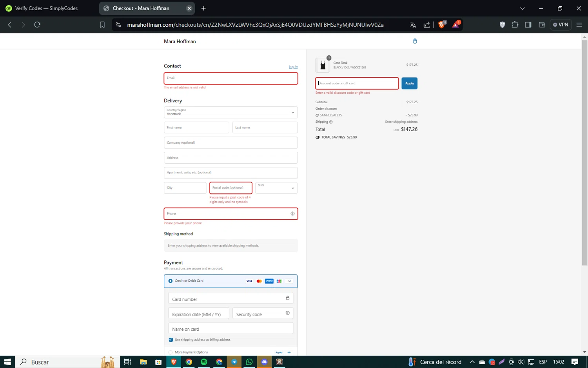Expand the +2 more card types badge
588x368 pixels.
click(x=289, y=281)
